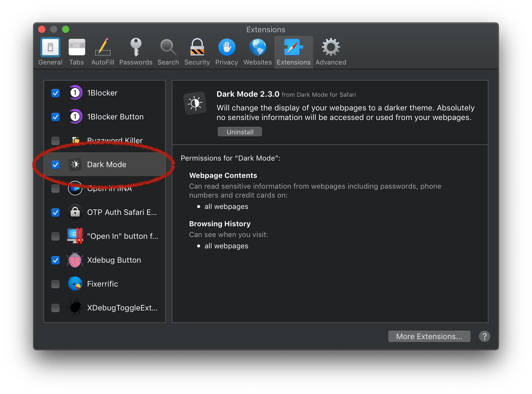
Task: Open the Tabs preferences icon
Action: click(x=77, y=47)
